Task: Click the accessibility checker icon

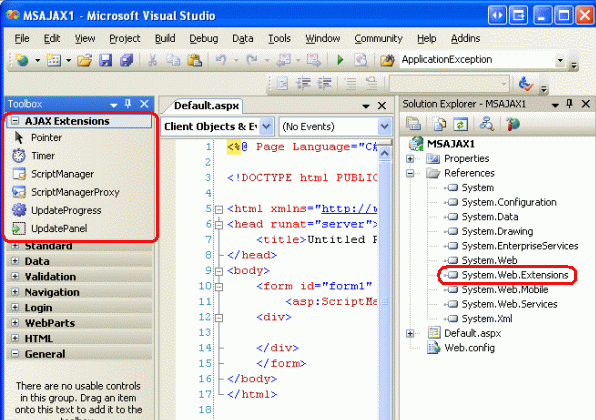Action: (x=526, y=84)
